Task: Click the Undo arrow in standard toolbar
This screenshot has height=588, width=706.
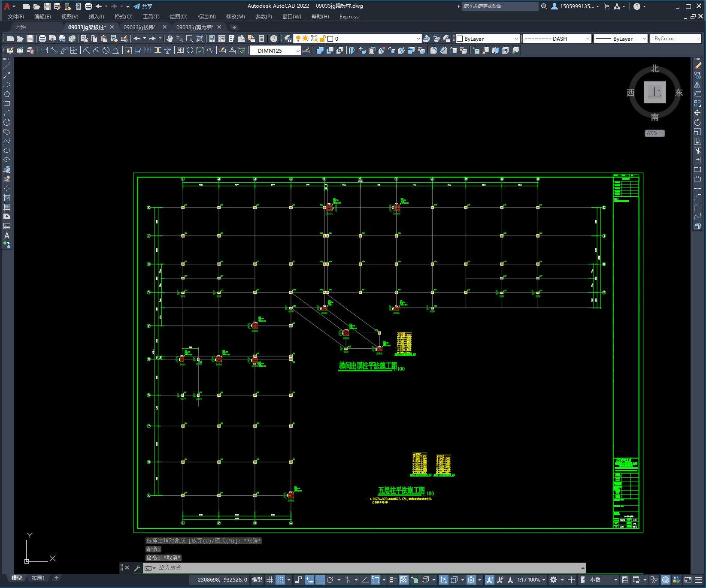Action: pos(137,39)
